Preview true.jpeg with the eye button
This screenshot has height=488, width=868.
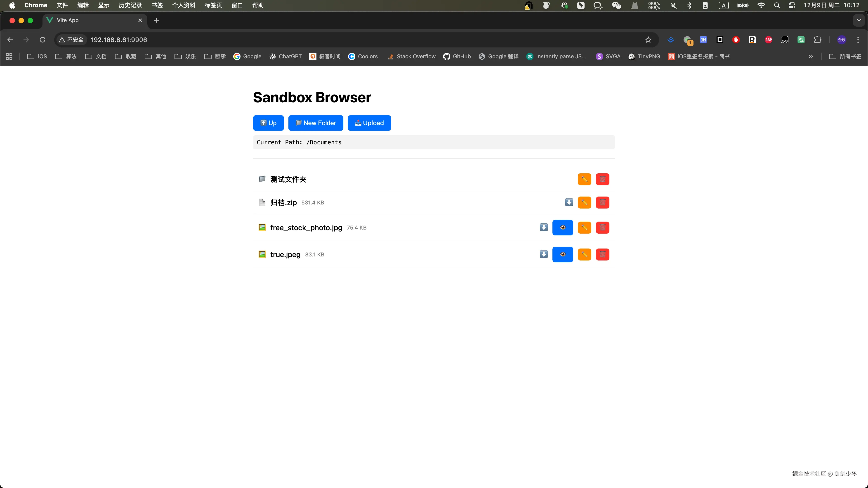[562, 255]
